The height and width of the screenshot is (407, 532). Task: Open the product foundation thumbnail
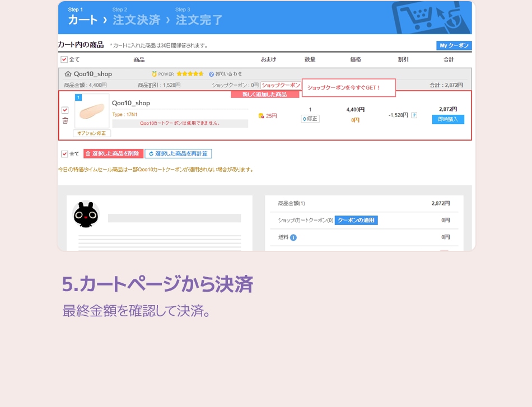(92, 111)
